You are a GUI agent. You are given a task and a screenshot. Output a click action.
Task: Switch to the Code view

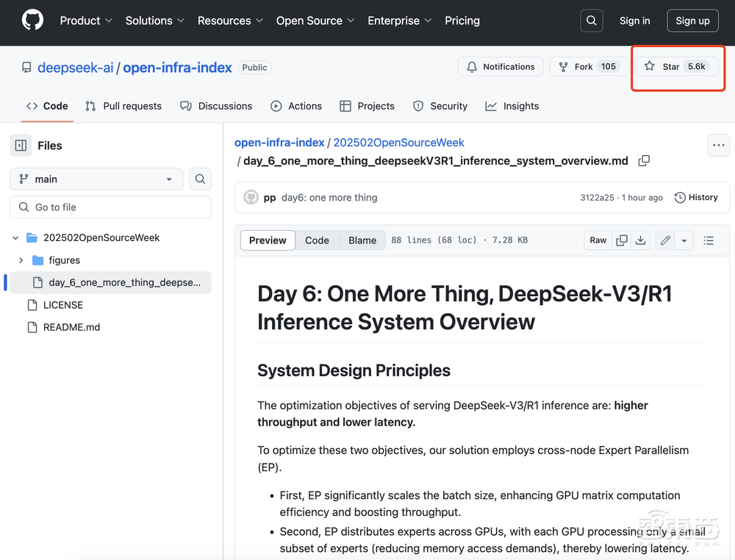[x=317, y=240]
